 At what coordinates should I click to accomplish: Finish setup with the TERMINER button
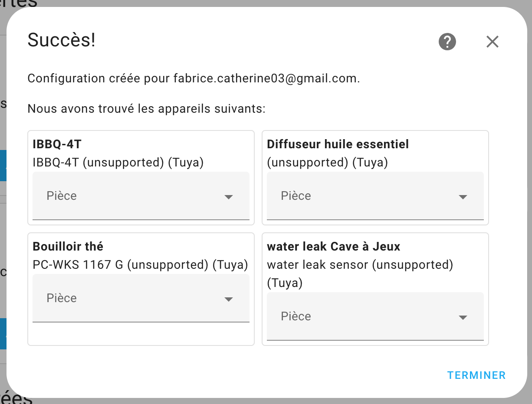coord(476,375)
